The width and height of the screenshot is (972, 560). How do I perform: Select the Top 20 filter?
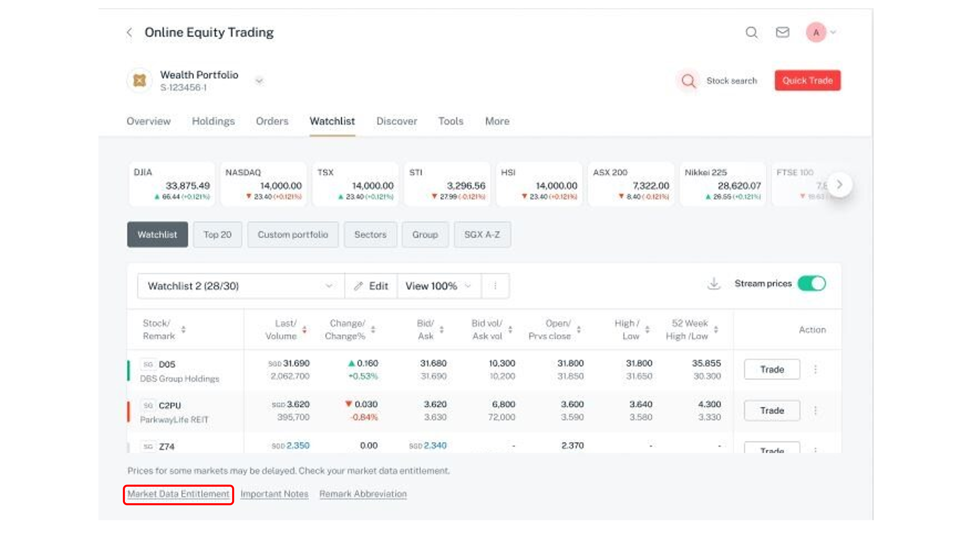(218, 234)
